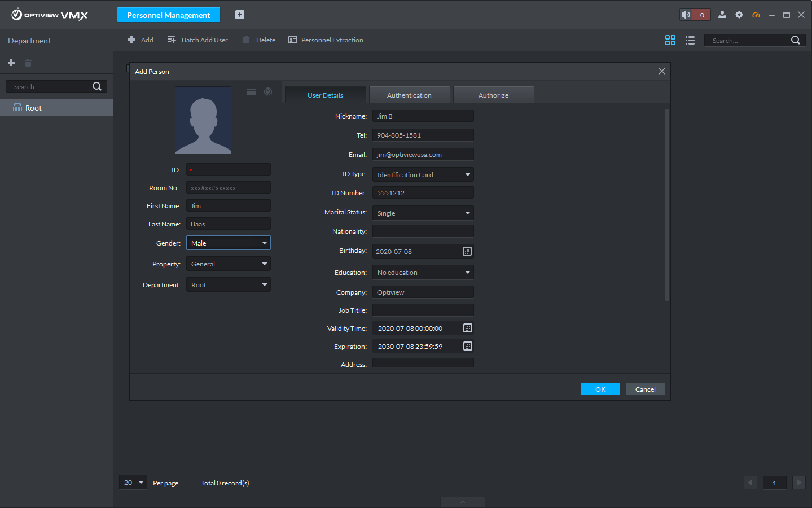Screen dimensions: 812x508
Task: Click inside the ID input field
Action: point(228,169)
